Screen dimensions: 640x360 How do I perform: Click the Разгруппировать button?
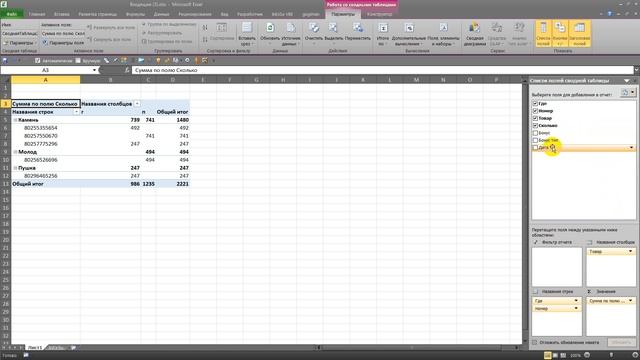162,33
